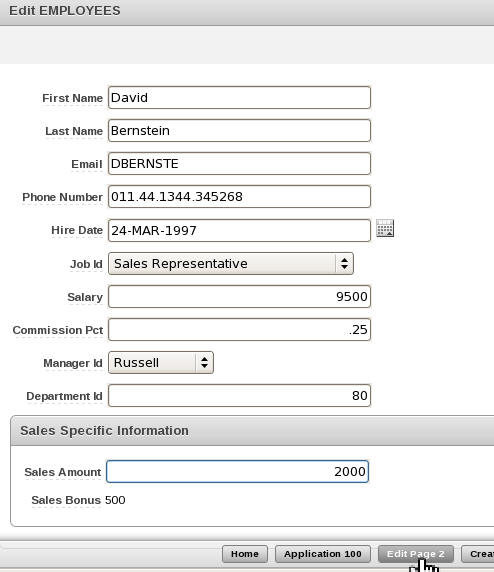This screenshot has height=572, width=494.
Task: Focus the First Name input field
Action: click(x=239, y=98)
